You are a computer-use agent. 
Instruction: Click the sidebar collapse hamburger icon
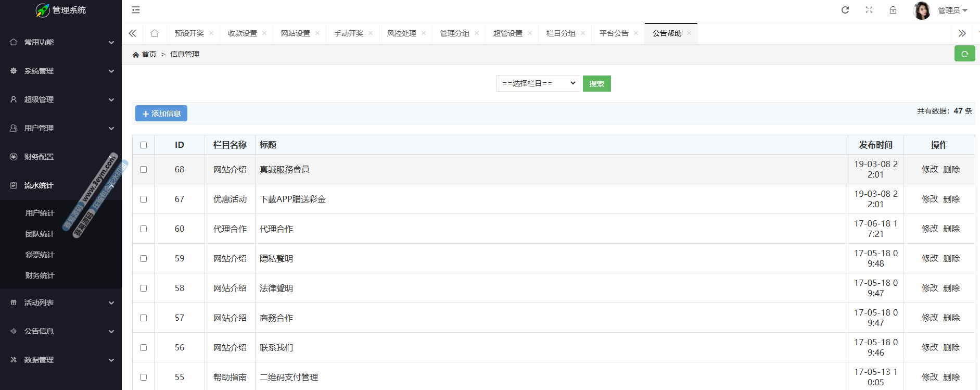coord(136,10)
